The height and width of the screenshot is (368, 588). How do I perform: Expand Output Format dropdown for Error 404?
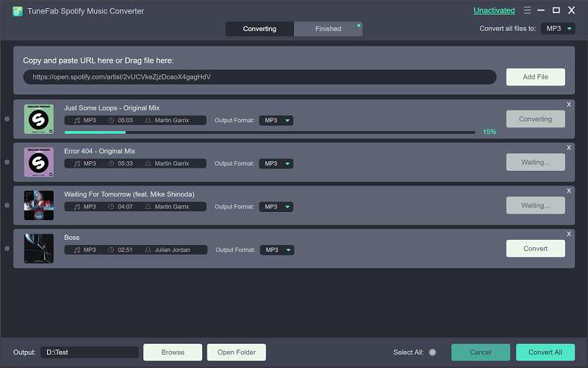[276, 163]
